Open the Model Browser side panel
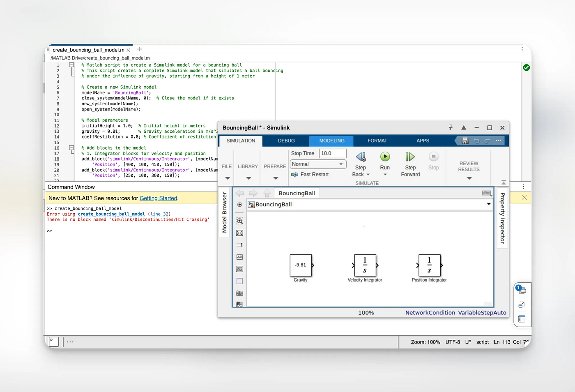Screen dimensions: 575x392 (x=224, y=212)
